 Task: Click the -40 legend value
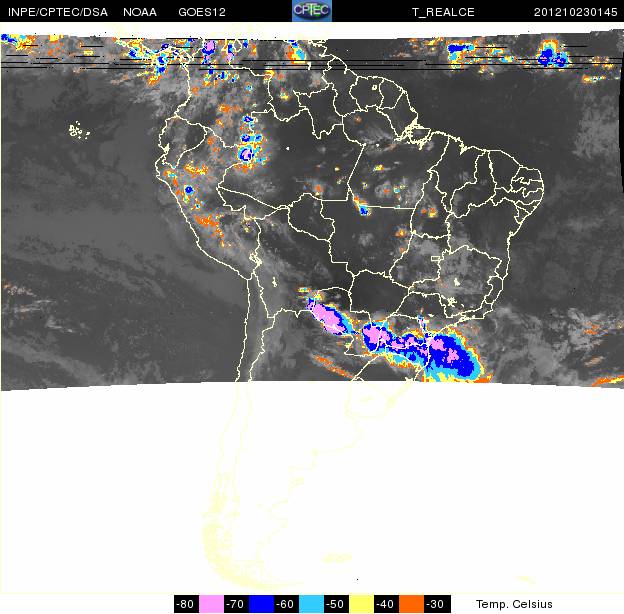click(386, 604)
